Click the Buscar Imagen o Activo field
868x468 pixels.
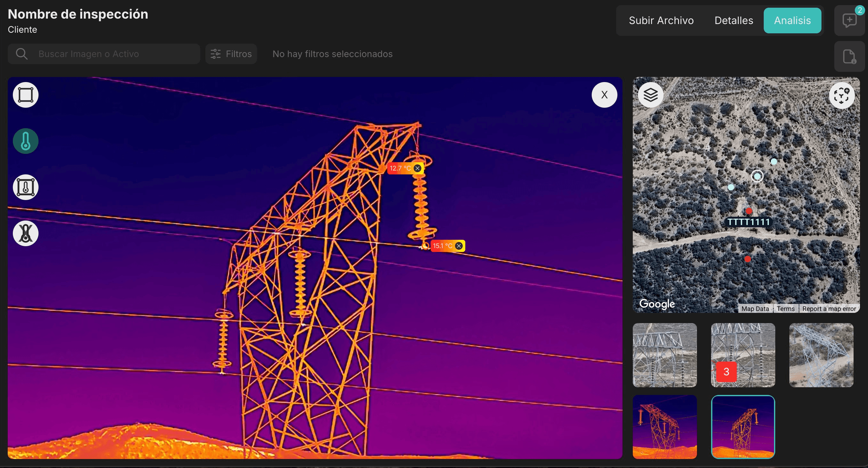coord(111,54)
